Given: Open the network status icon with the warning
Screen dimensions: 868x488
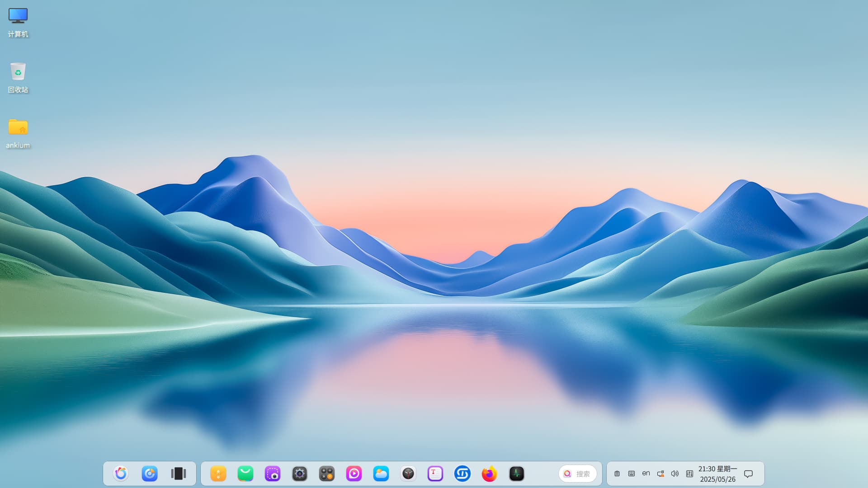Looking at the screenshot, I should click(x=660, y=474).
